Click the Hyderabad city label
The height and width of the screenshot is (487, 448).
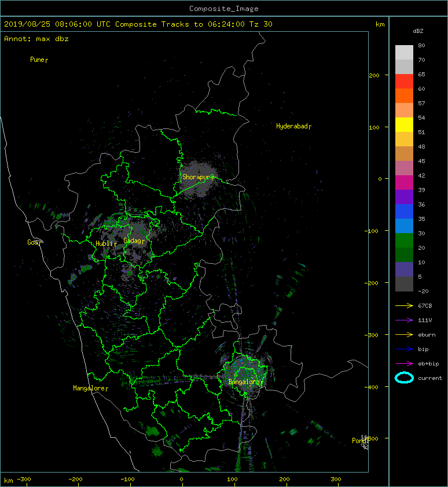click(292, 126)
